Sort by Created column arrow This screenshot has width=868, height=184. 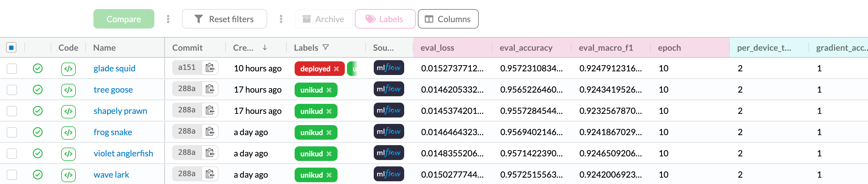coord(265,48)
